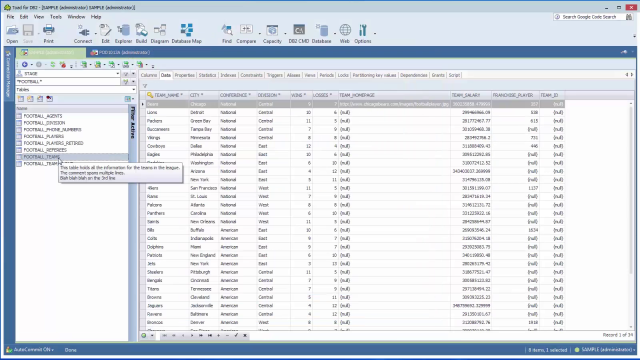Click the blue back arrow icon

(24, 64)
